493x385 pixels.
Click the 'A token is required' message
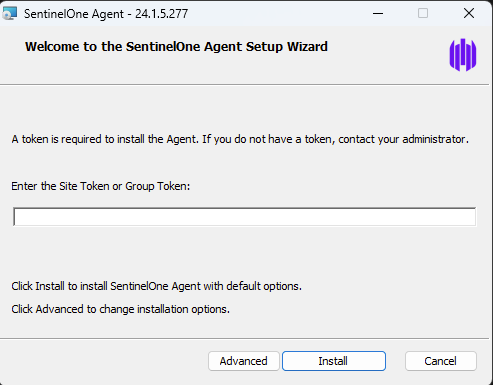(240, 139)
